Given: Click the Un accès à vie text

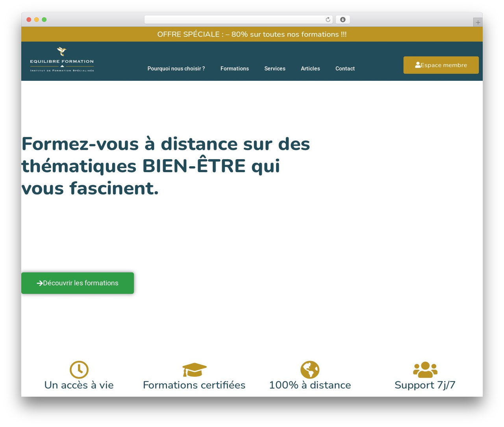Looking at the screenshot, I should [x=79, y=385].
